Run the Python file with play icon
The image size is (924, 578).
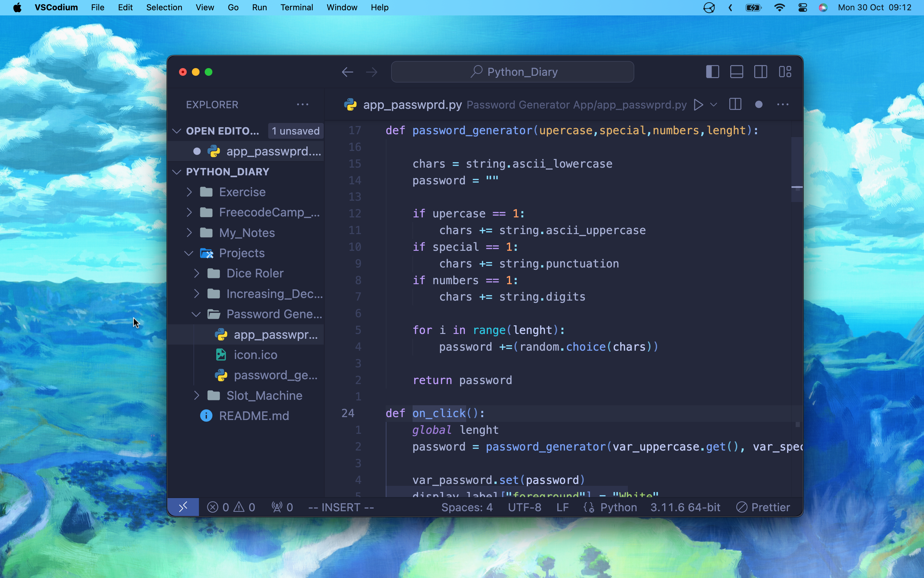click(698, 104)
